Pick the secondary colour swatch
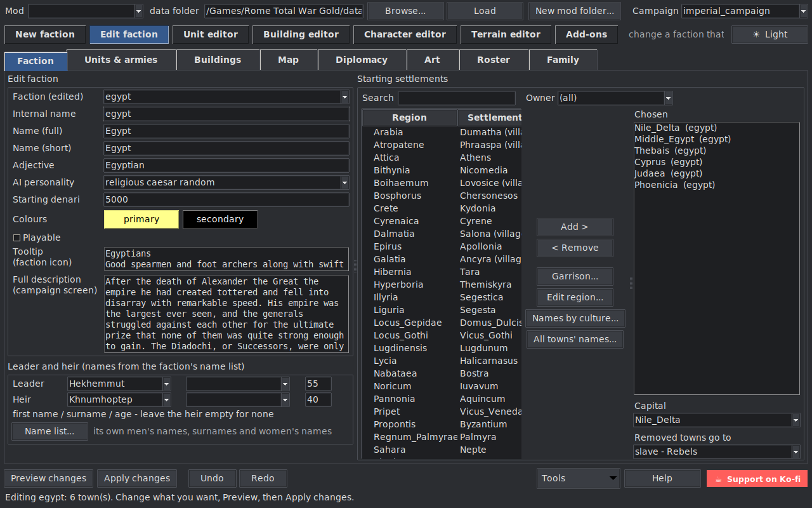 pos(220,219)
